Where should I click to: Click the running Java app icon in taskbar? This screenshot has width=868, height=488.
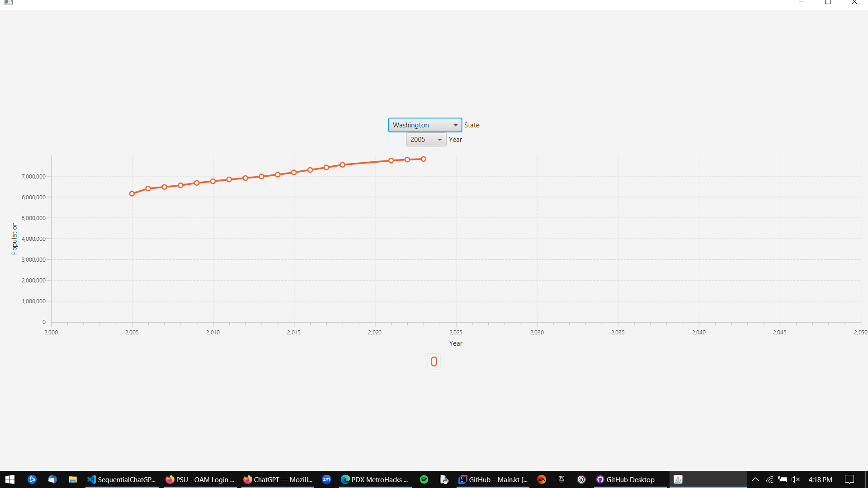678,479
